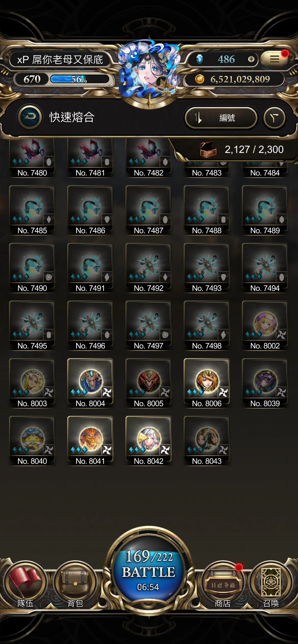Select card No. 8004
The height and width of the screenshot is (644, 298).
tap(90, 383)
